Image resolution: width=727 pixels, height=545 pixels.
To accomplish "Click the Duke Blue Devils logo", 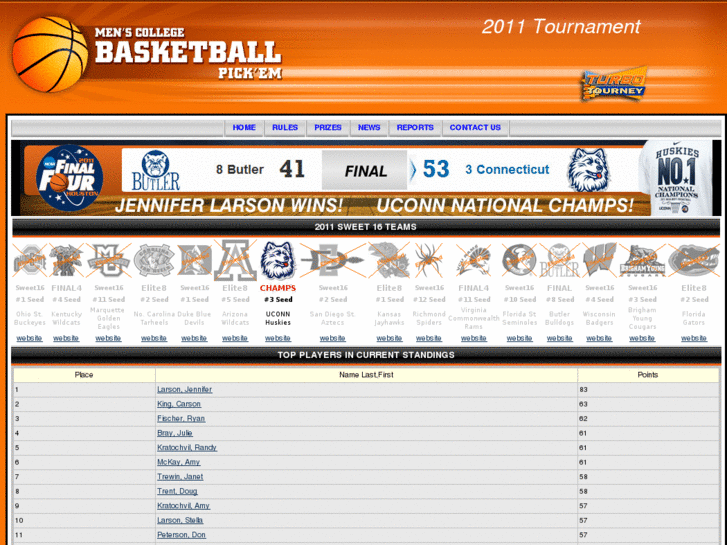I will (x=194, y=260).
